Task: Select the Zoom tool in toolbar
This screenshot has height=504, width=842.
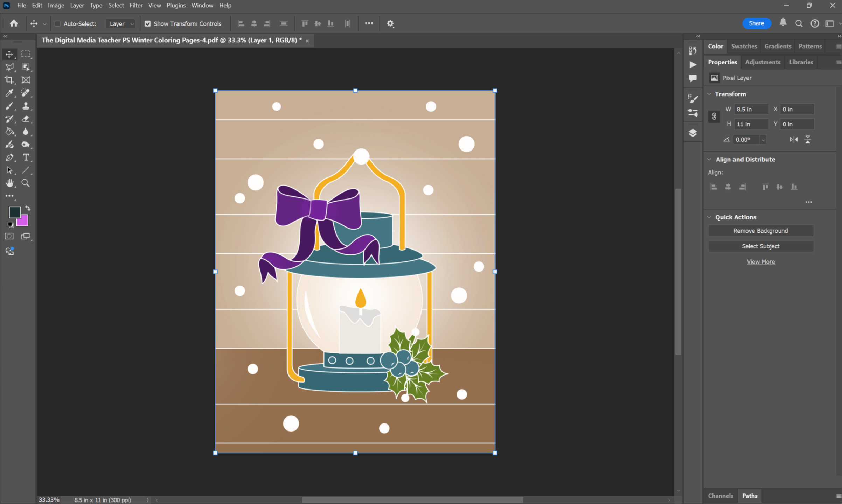Action: (x=26, y=183)
